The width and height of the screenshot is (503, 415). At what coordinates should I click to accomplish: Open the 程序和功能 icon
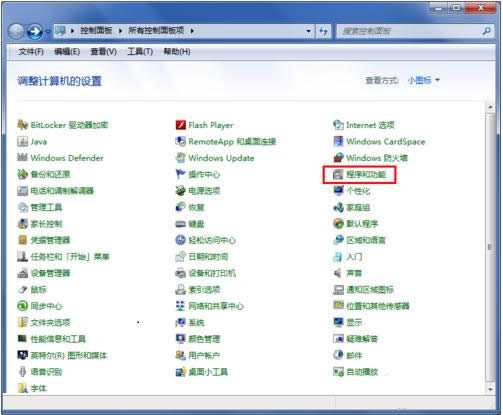click(x=338, y=174)
